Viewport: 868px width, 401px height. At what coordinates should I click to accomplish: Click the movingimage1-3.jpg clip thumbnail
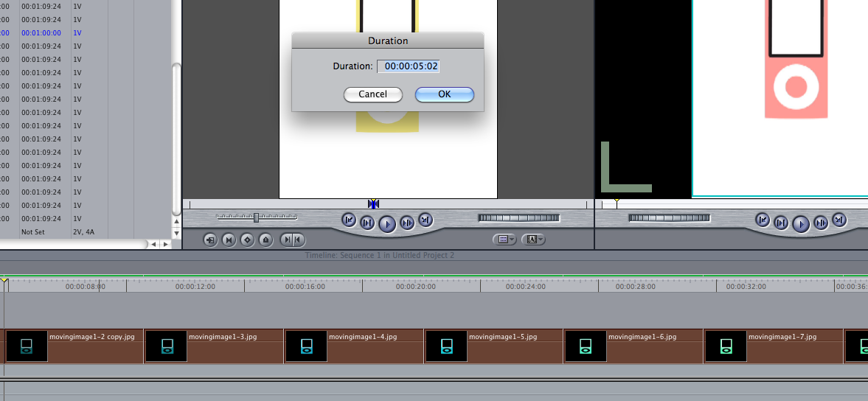coord(166,346)
